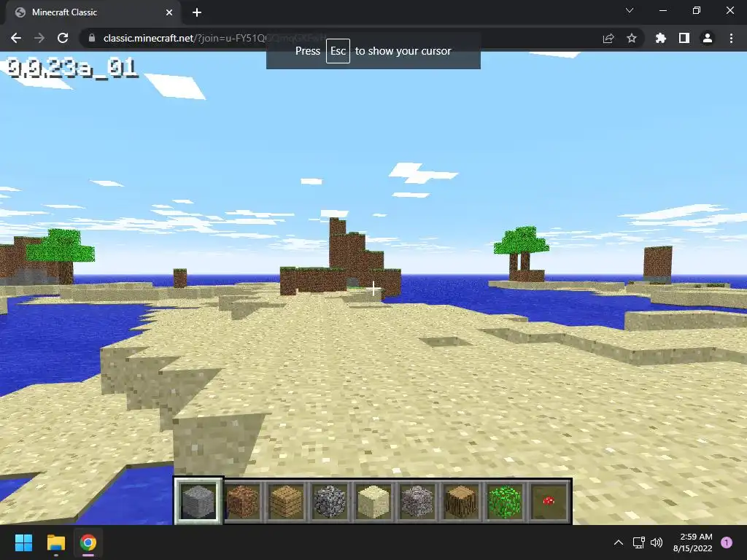Open Chrome from taskbar

[88, 542]
